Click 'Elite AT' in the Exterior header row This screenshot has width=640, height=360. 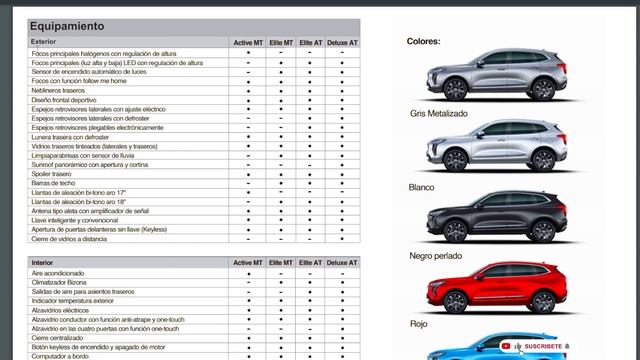point(311,43)
